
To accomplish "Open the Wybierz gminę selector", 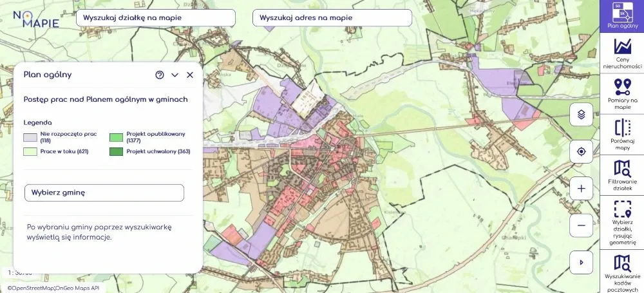I will point(104,193).
